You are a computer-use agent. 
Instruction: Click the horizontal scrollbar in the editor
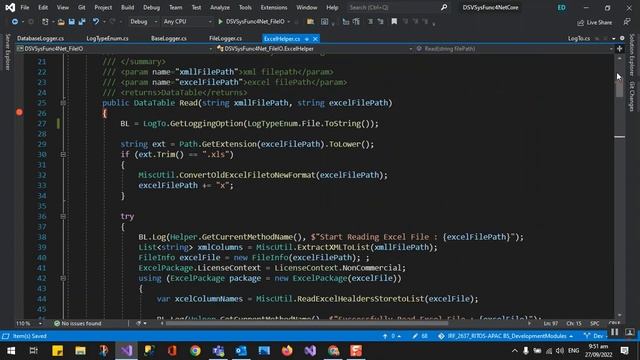click(x=306, y=323)
